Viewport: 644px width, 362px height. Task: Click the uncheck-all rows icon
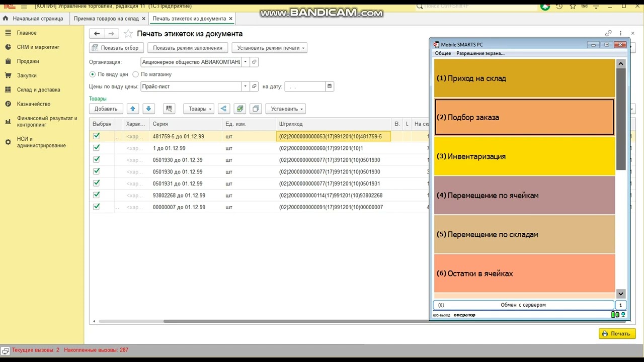tap(256, 109)
